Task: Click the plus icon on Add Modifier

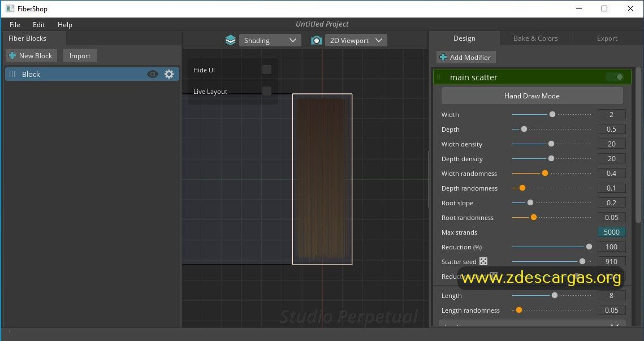Action: point(443,58)
